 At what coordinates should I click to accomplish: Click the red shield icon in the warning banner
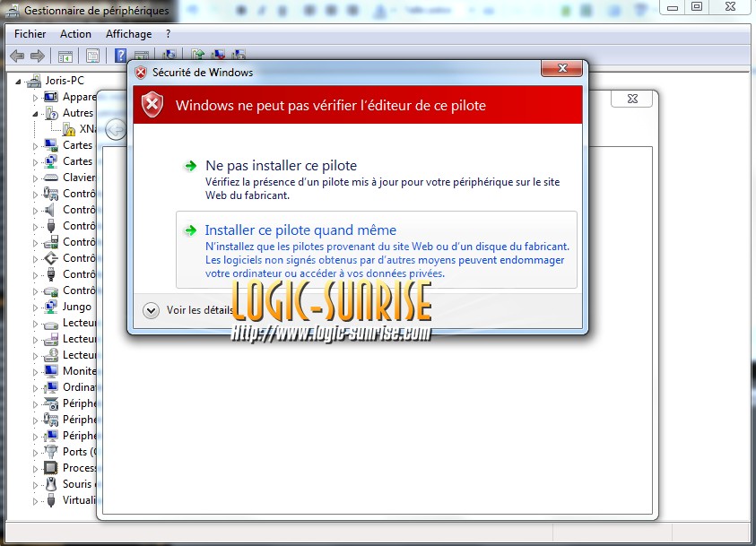click(x=152, y=105)
